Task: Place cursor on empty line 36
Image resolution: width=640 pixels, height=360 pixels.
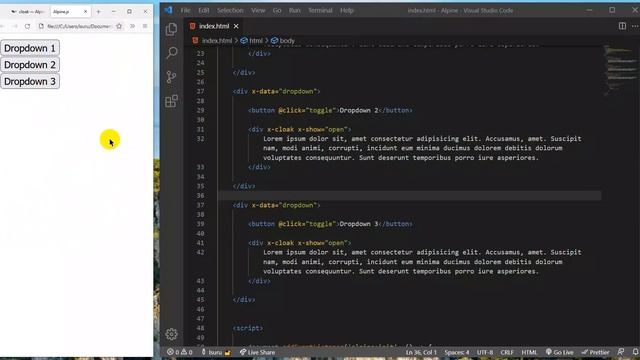Action: [x=410, y=196]
